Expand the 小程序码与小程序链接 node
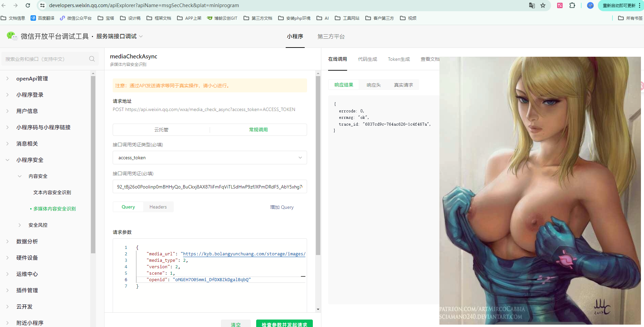 coord(7,127)
